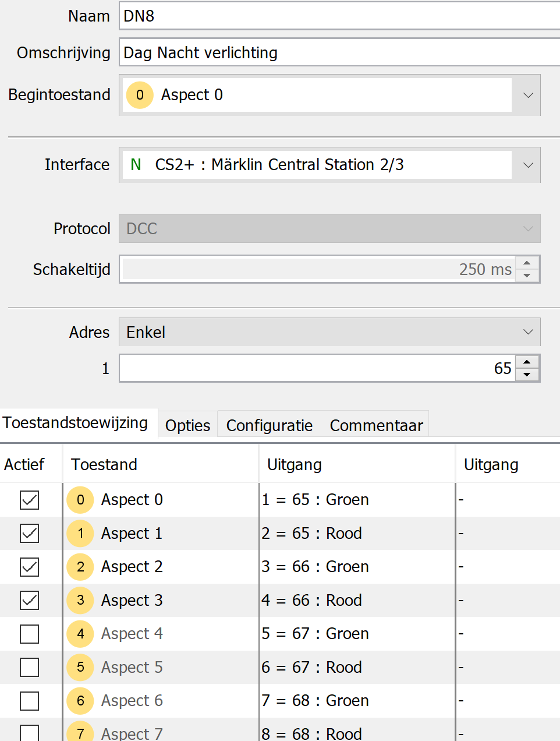Image resolution: width=560 pixels, height=741 pixels.
Task: Click the Naam input field
Action: pyautogui.click(x=338, y=16)
